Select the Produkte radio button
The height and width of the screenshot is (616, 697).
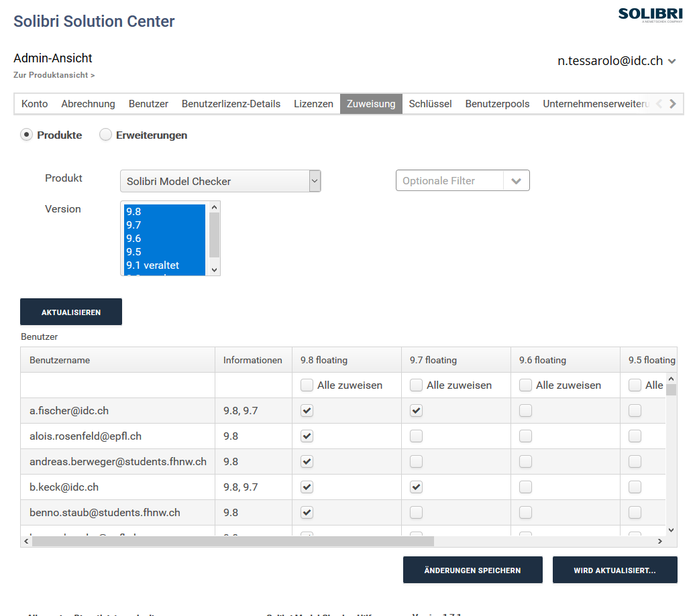pos(26,135)
